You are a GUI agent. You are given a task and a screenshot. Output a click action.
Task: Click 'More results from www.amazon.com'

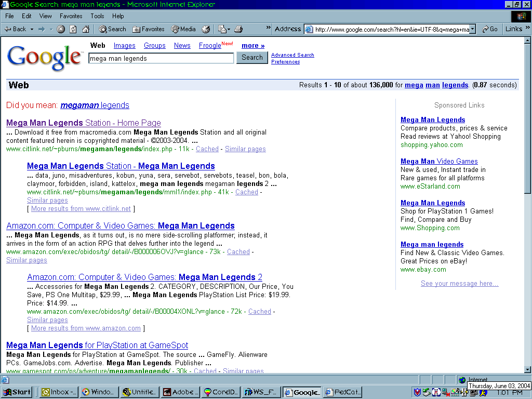86,328
